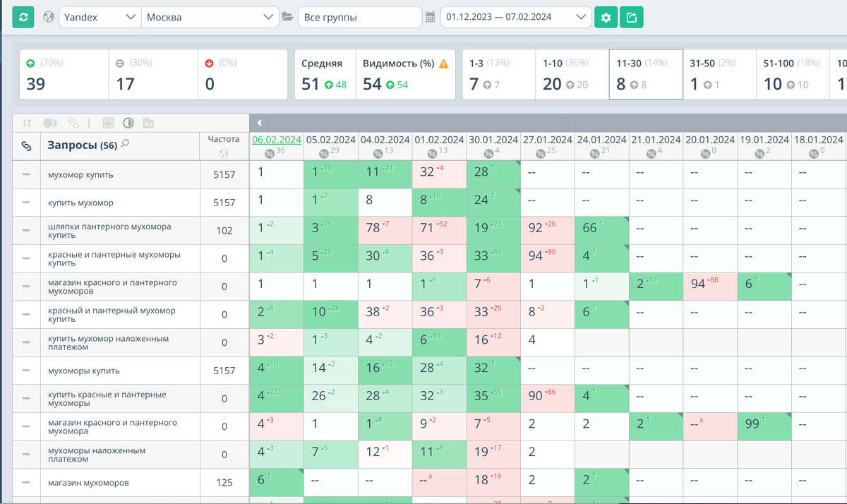Click frequency value 102
Viewport: 847px width, 504px height.
(224, 231)
